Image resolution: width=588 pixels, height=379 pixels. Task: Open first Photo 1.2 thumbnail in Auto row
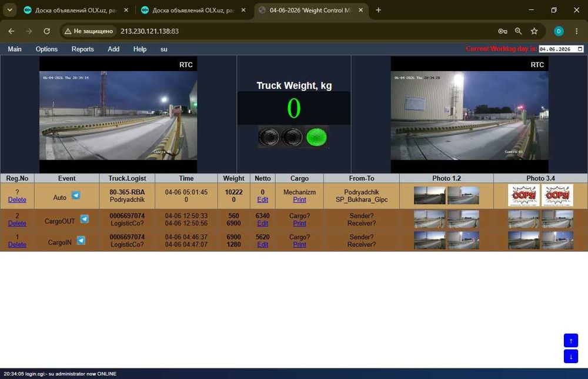tap(430, 195)
